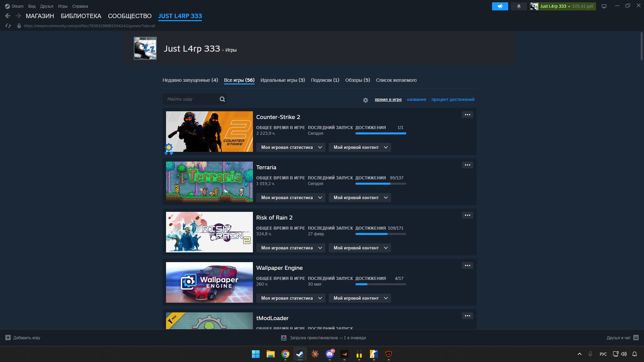Switch to Обзоры (5) tab
Viewport: 644px width, 362px height.
coord(358,80)
